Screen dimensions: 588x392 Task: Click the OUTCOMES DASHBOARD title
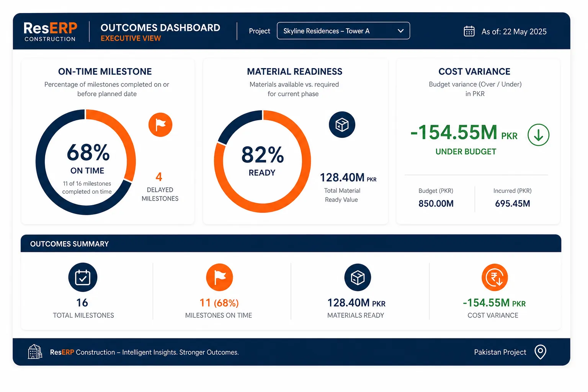point(160,28)
